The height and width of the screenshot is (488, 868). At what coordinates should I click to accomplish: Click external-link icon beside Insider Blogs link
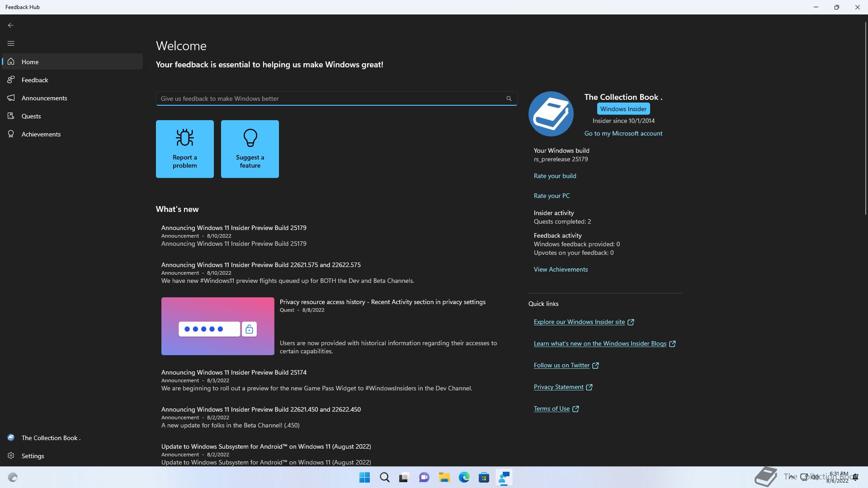click(672, 344)
